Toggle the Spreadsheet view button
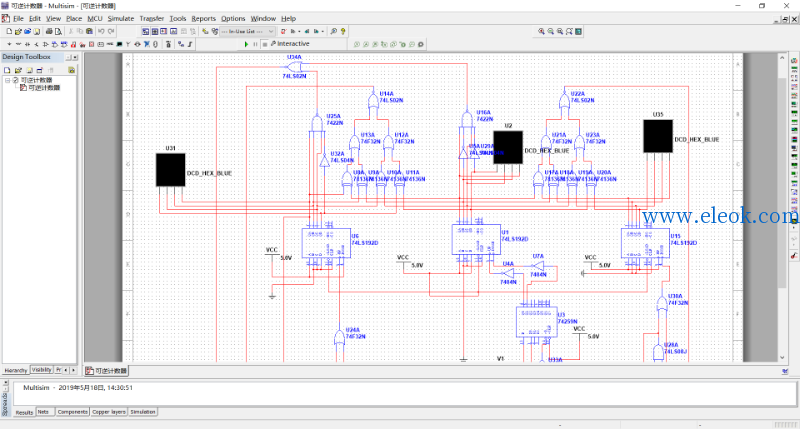 coord(155,31)
